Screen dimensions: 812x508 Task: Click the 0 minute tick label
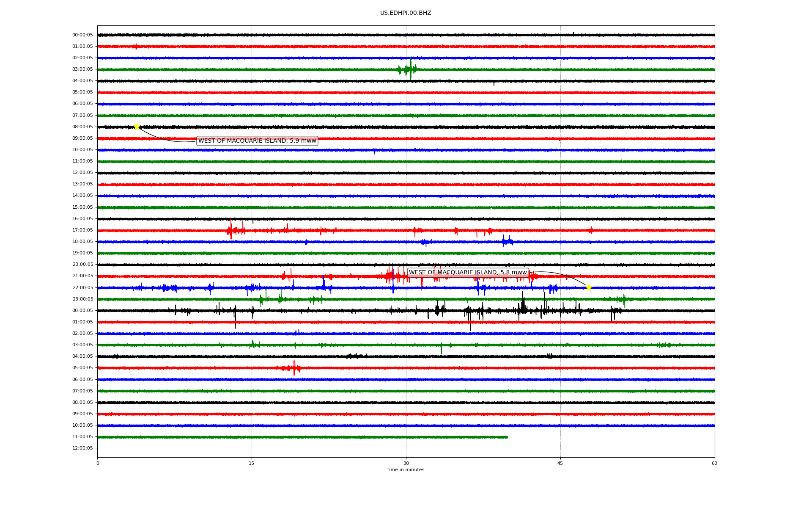98,463
